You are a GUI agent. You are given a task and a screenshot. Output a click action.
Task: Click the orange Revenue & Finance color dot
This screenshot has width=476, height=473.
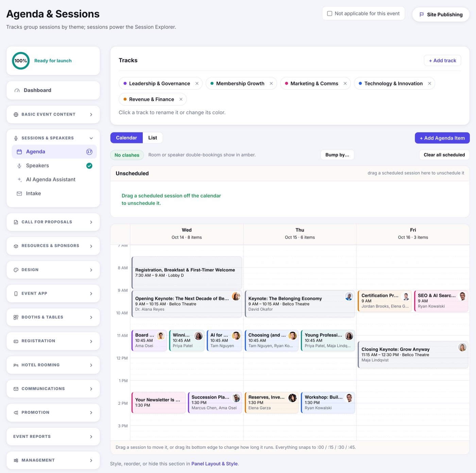[125, 99]
